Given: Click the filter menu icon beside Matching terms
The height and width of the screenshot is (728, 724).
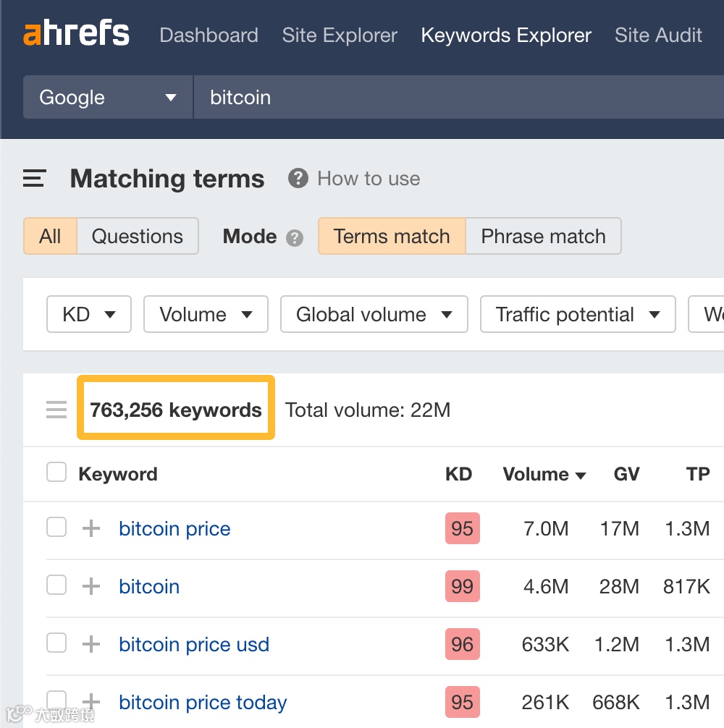Looking at the screenshot, I should (x=34, y=178).
